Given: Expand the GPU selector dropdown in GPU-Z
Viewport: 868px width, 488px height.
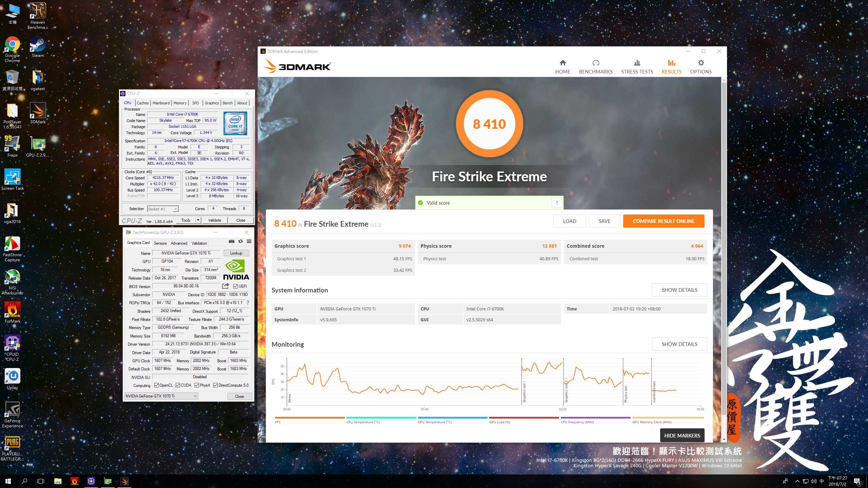Looking at the screenshot, I should point(195,396).
